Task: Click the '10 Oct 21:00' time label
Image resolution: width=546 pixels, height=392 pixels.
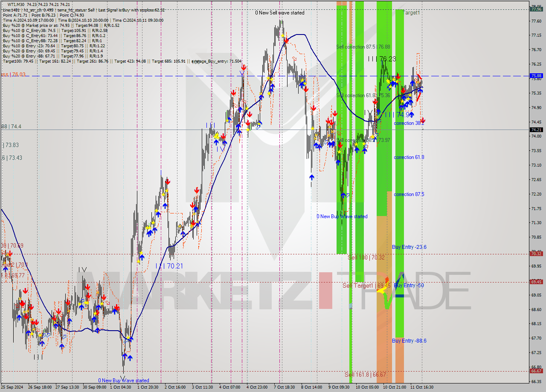Action: coord(394,387)
